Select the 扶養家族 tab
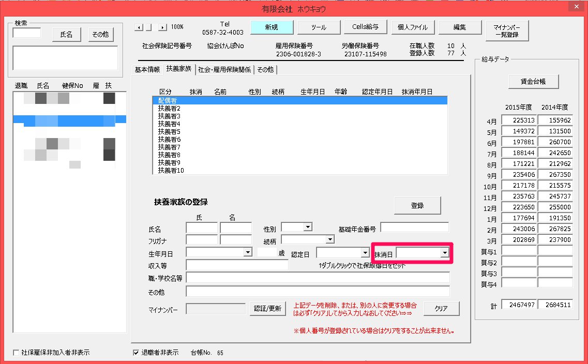The height and width of the screenshot is (364, 588). (179, 69)
